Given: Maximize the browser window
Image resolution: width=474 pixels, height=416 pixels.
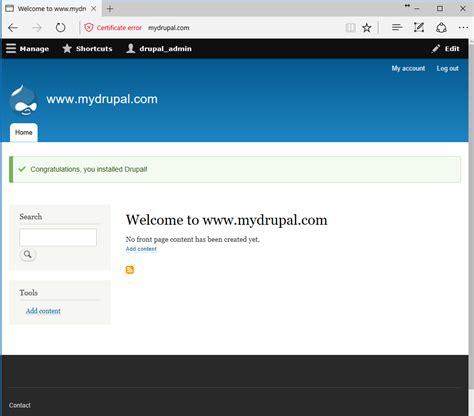Looking at the screenshot, I should pos(440,9).
